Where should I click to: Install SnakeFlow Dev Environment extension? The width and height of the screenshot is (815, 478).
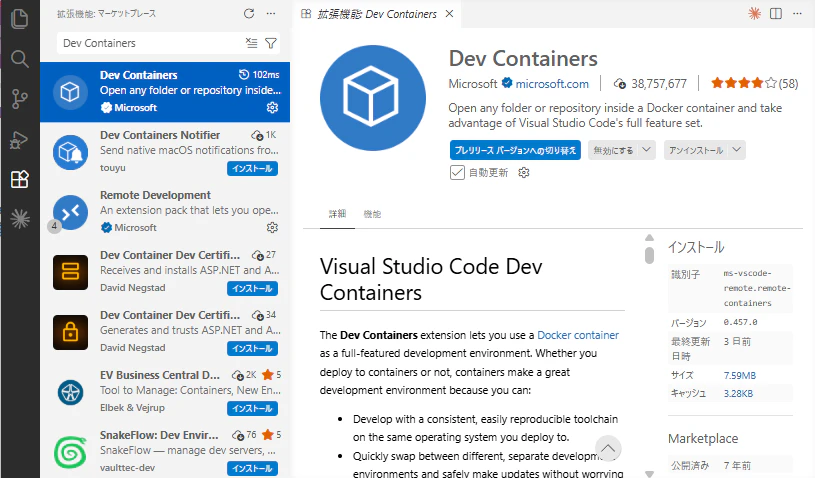point(252,468)
